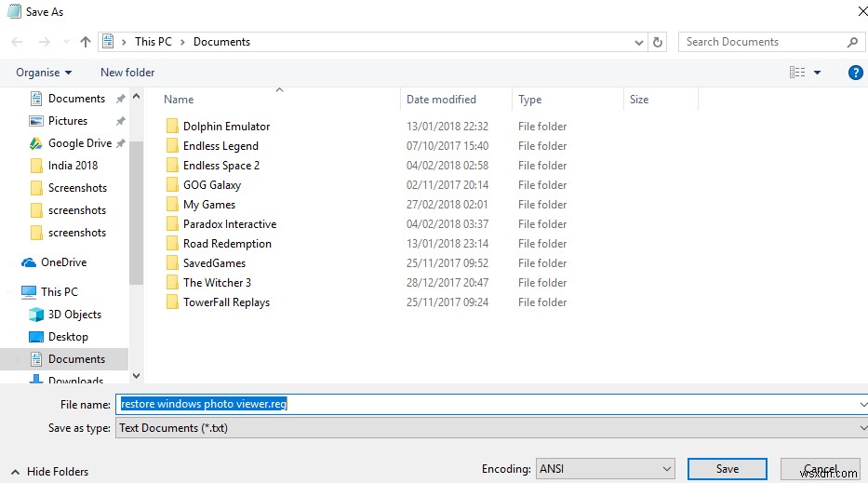The height and width of the screenshot is (483, 868).
Task: Open the Encoding ANSI dropdown
Action: 605,469
